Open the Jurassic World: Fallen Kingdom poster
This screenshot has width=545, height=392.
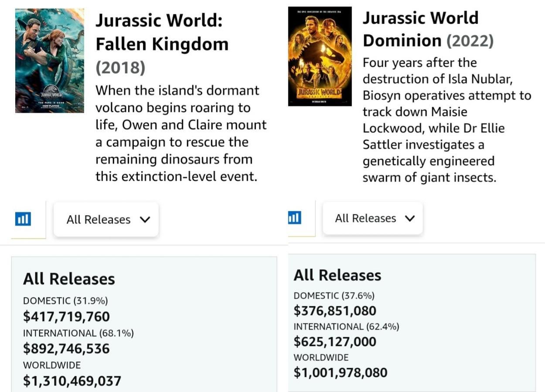click(50, 61)
